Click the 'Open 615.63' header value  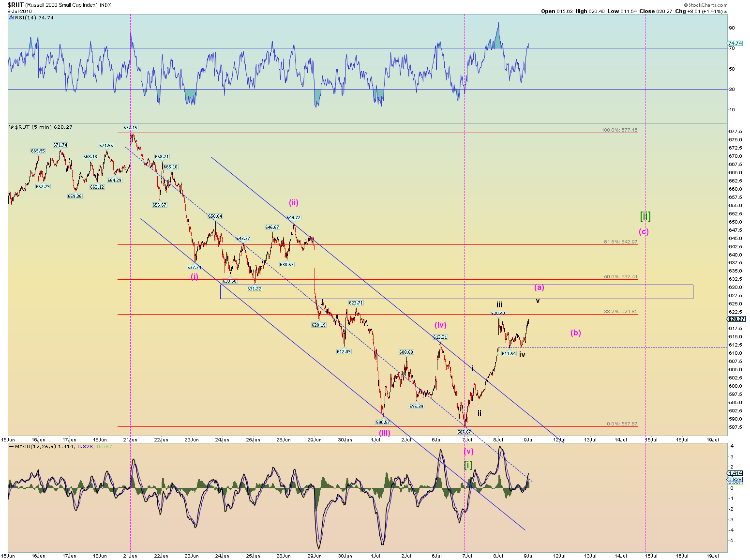click(557, 11)
